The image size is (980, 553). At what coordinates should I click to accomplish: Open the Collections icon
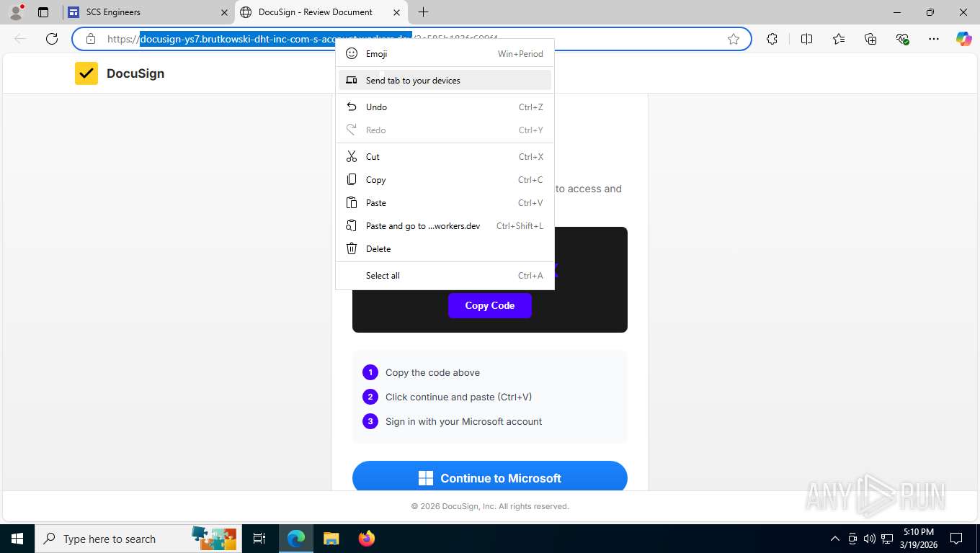click(870, 39)
